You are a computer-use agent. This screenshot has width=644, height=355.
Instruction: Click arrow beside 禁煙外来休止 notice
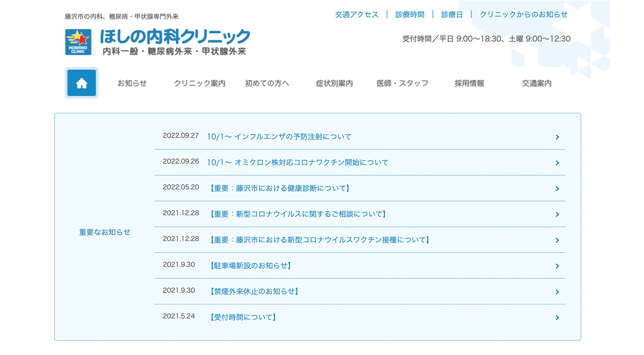(x=557, y=292)
